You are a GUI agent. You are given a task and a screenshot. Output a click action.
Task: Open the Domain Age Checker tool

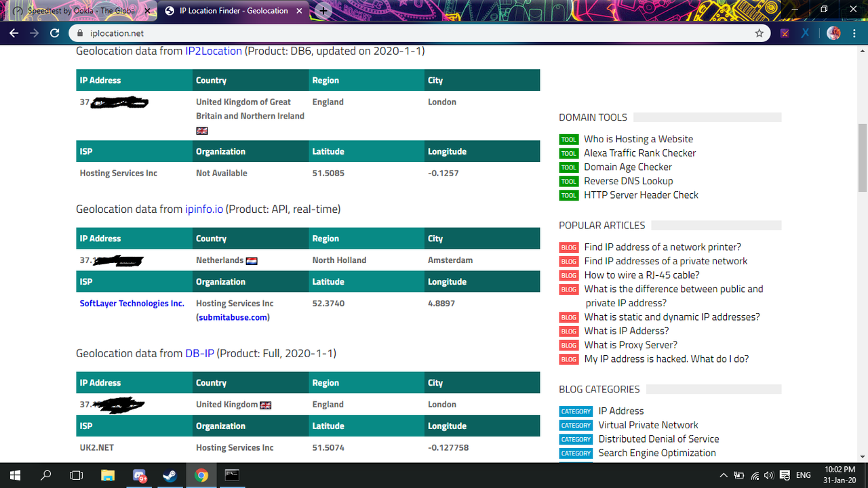pyautogui.click(x=628, y=167)
